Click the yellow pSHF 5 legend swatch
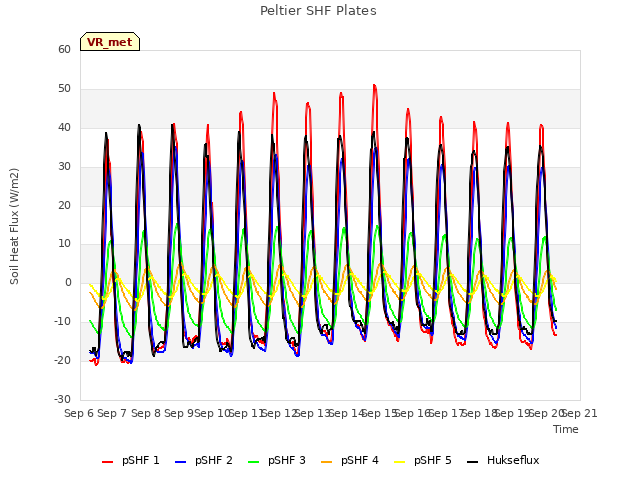640x480 pixels. 400,462
